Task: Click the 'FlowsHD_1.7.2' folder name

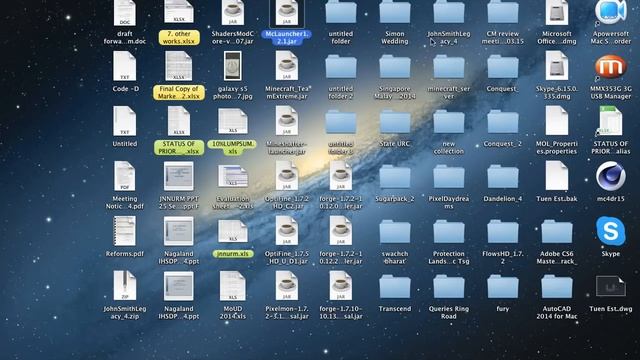Action: click(x=502, y=257)
